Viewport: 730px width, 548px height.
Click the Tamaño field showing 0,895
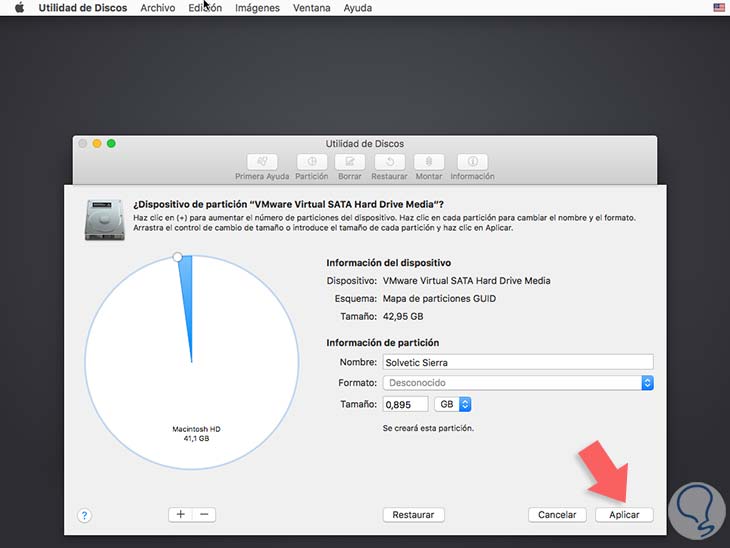point(405,404)
